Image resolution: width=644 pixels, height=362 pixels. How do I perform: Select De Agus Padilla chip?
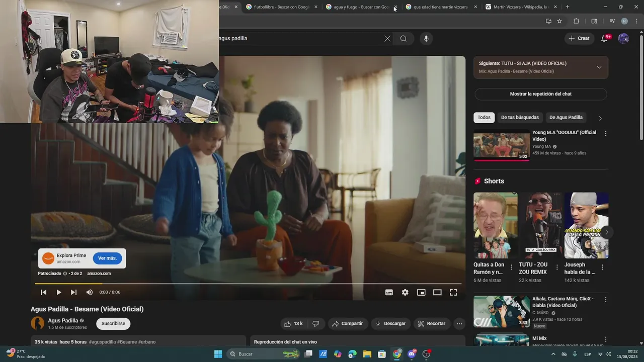point(566,118)
